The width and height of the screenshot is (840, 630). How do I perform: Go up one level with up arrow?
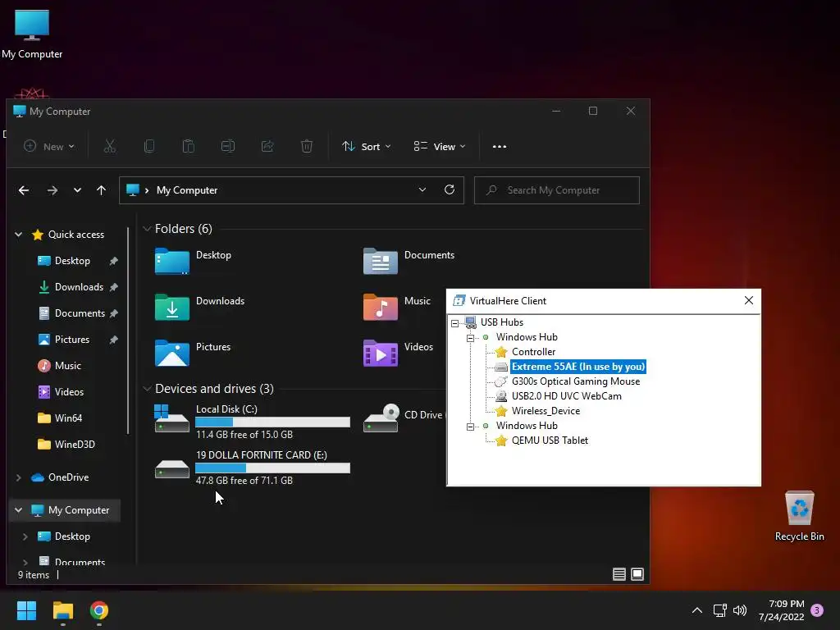101,190
